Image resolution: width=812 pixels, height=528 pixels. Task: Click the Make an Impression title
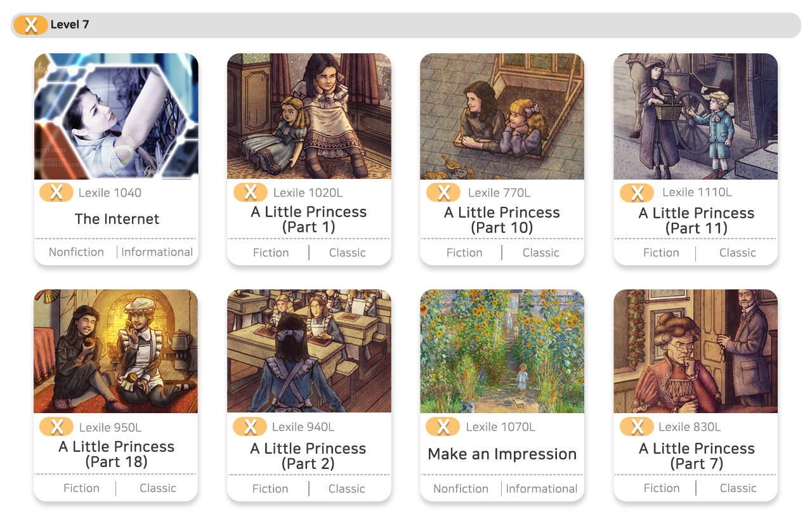point(502,454)
